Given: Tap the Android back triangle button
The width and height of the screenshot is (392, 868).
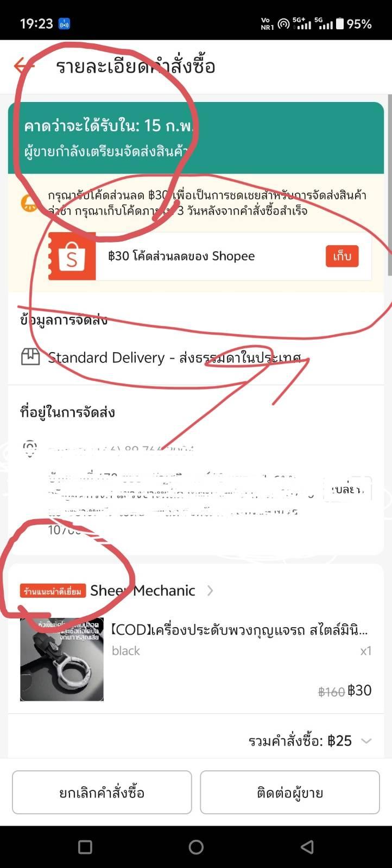Looking at the screenshot, I should [x=307, y=847].
